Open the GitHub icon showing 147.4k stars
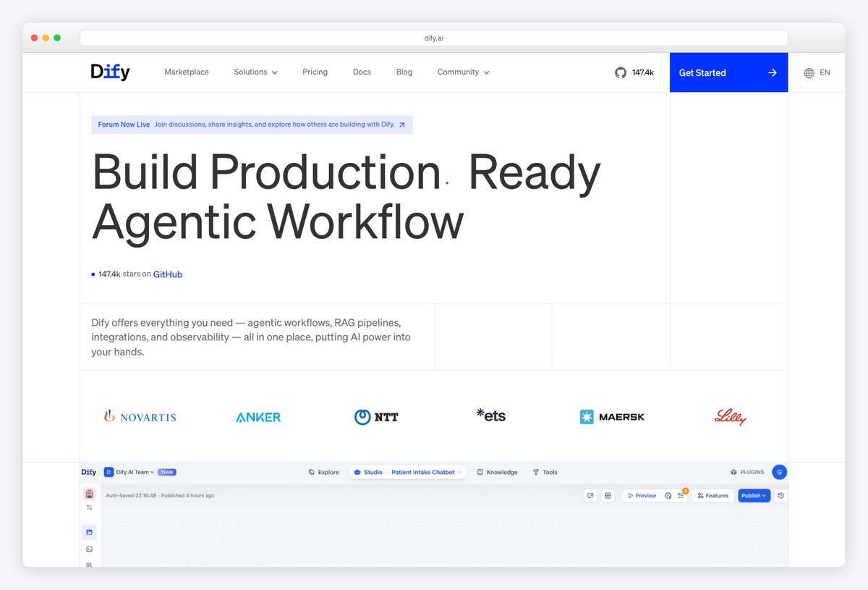Viewport: 868px width, 590px height. (621, 72)
